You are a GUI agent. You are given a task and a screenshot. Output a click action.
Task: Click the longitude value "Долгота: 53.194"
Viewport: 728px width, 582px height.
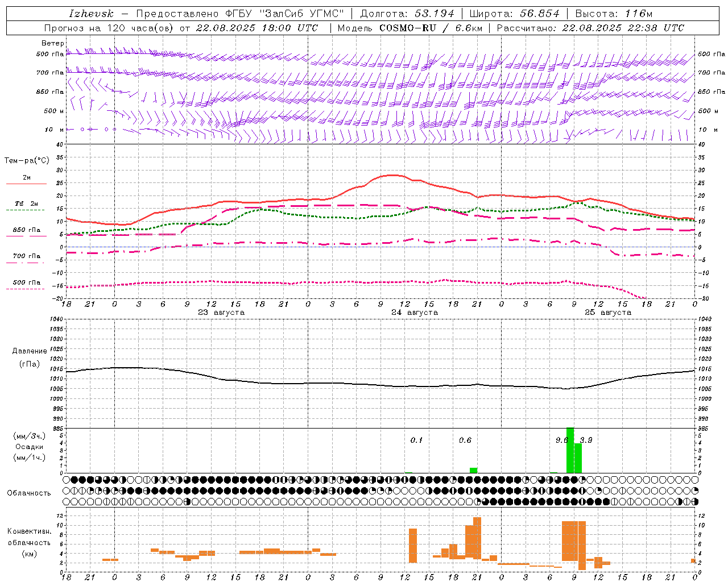point(407,14)
